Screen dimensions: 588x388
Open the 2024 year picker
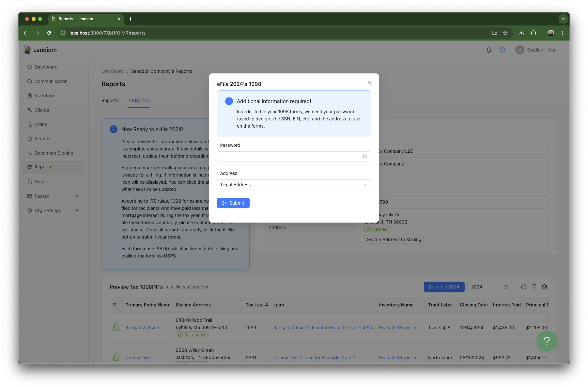point(489,287)
